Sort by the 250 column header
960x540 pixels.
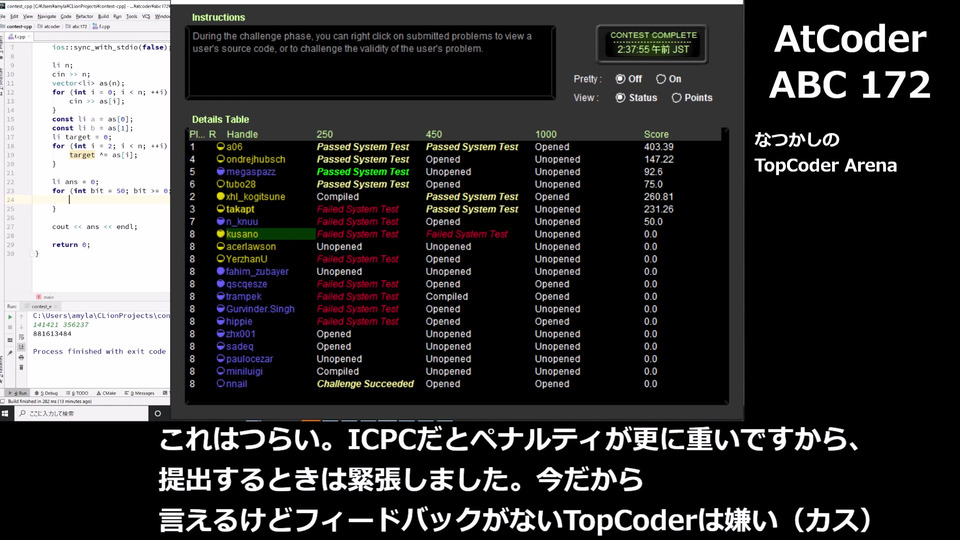click(x=324, y=134)
